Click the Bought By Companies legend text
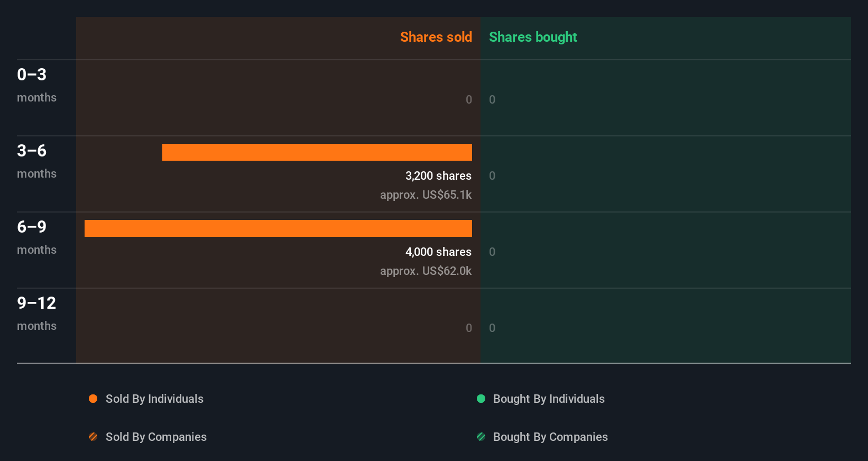 [550, 437]
